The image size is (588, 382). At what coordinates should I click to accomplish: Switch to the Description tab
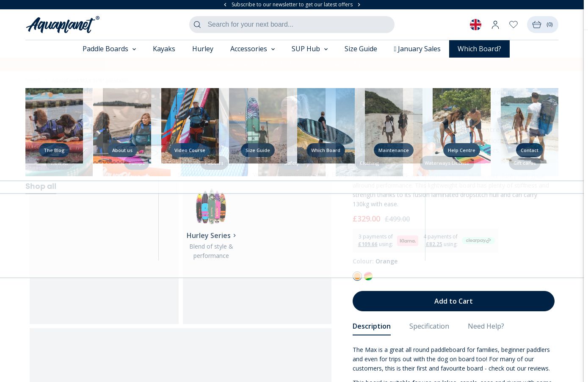tap(372, 326)
